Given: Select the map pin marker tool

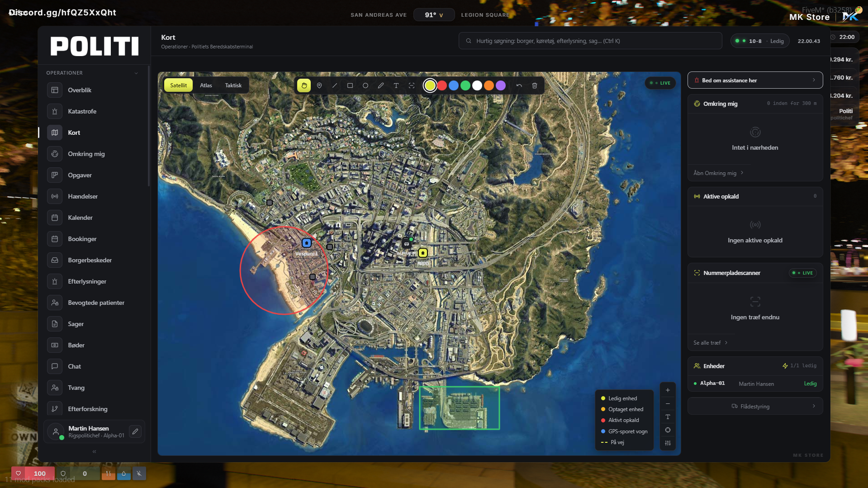Looking at the screenshot, I should coord(319,85).
